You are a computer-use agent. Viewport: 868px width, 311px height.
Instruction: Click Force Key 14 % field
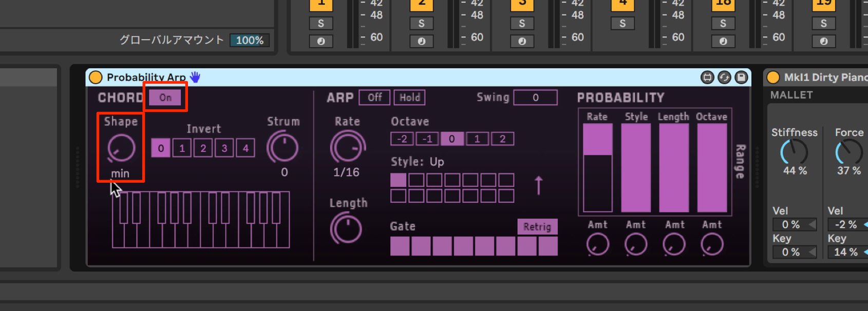pyautogui.click(x=847, y=252)
